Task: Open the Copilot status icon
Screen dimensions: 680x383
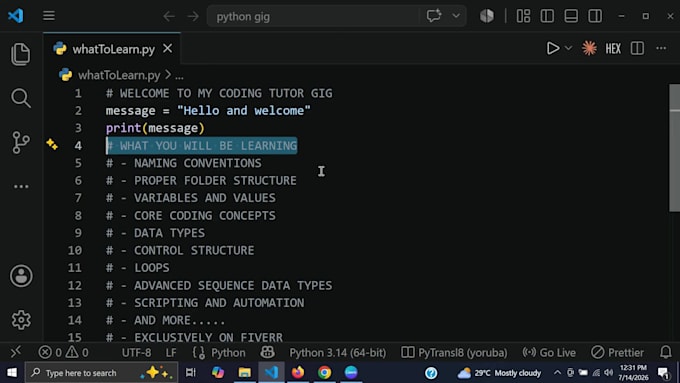Action: [x=267, y=352]
